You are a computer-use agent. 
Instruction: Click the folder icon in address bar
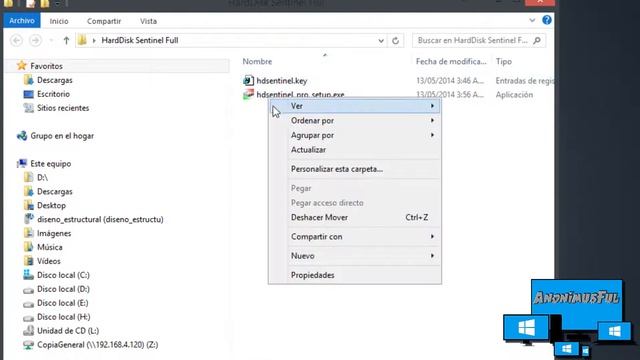point(82,40)
